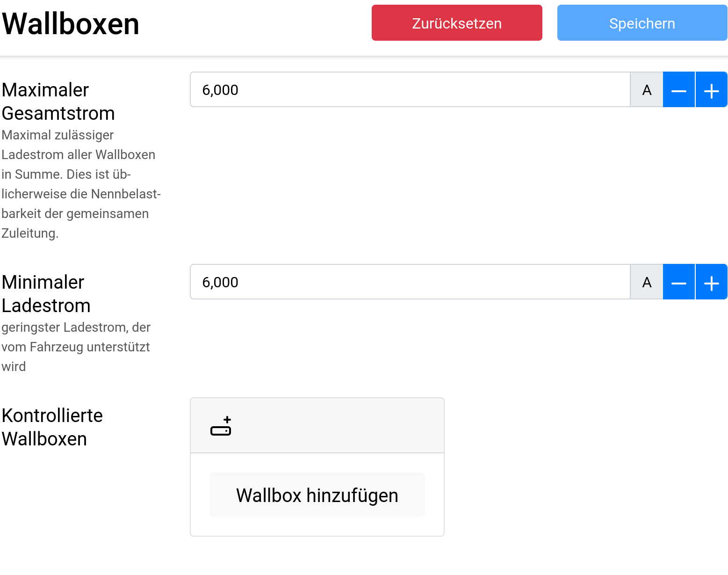Focus the Minimaler Ladestrom value field
Image resolution: width=728 pixels, height=575 pixels.
pos(410,282)
